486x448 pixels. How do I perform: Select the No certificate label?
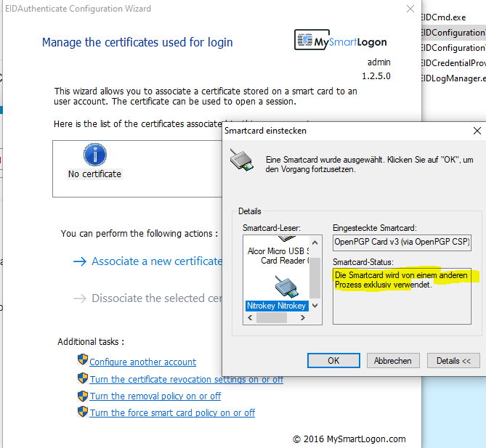(94, 174)
